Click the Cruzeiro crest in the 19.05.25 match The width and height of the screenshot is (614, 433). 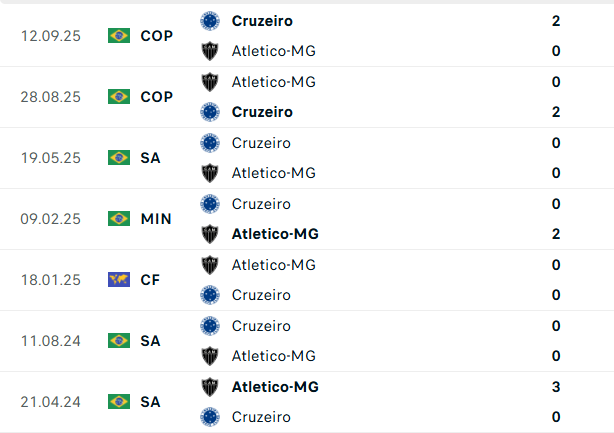click(x=210, y=143)
